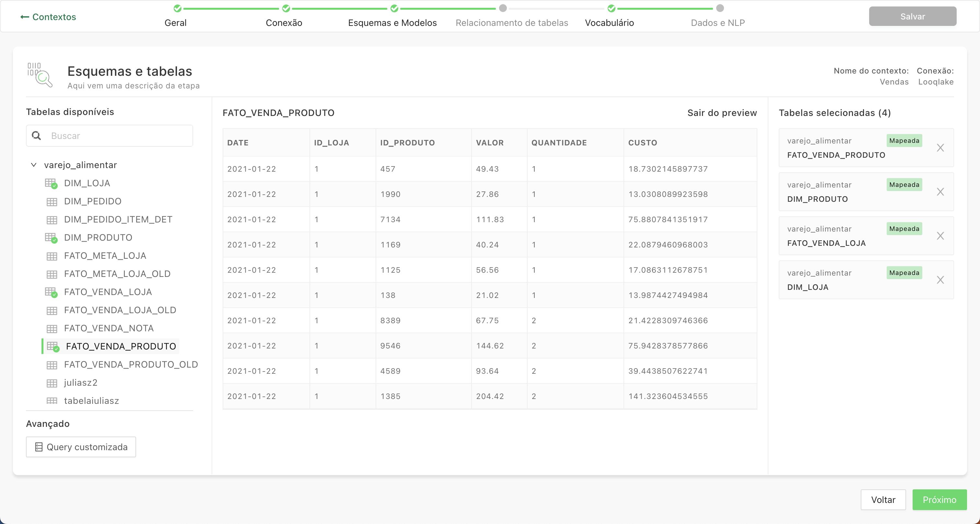The width and height of the screenshot is (980, 524).
Task: Exit preview via Sair do preview
Action: (x=722, y=113)
